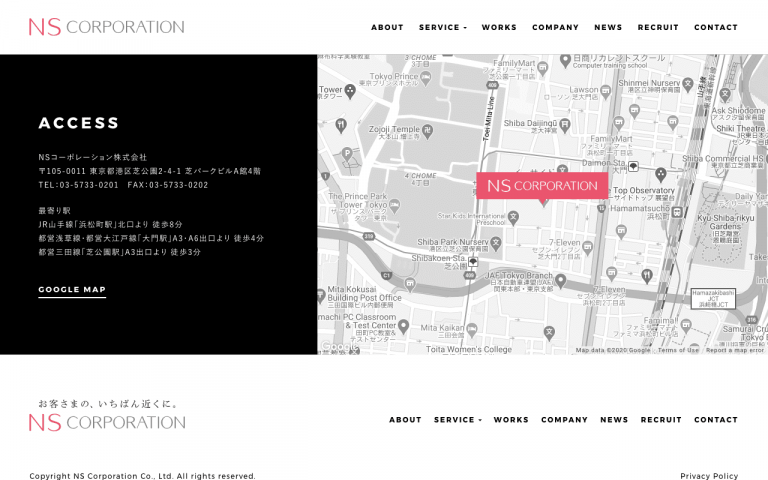Open COMPANY in the header navigation

[555, 27]
